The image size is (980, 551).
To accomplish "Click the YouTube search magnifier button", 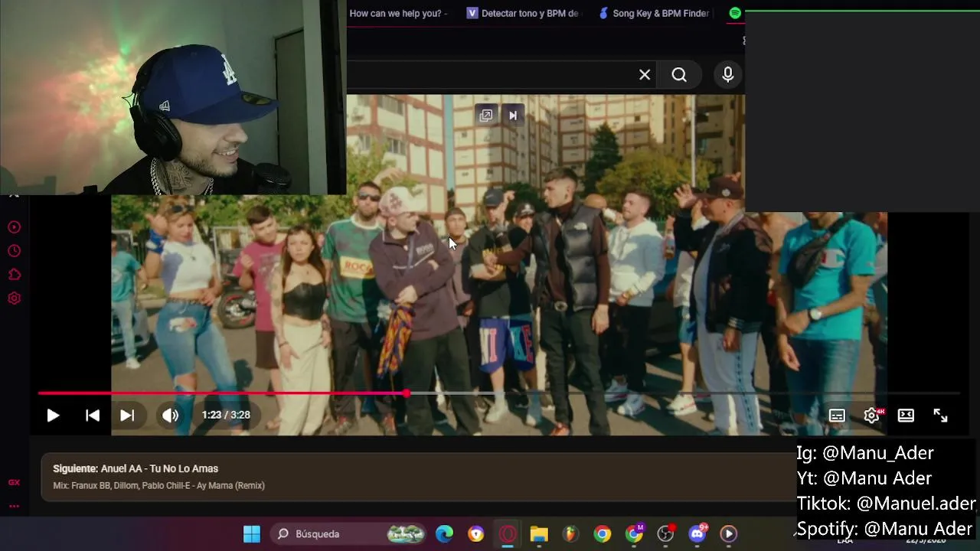I will pyautogui.click(x=679, y=74).
